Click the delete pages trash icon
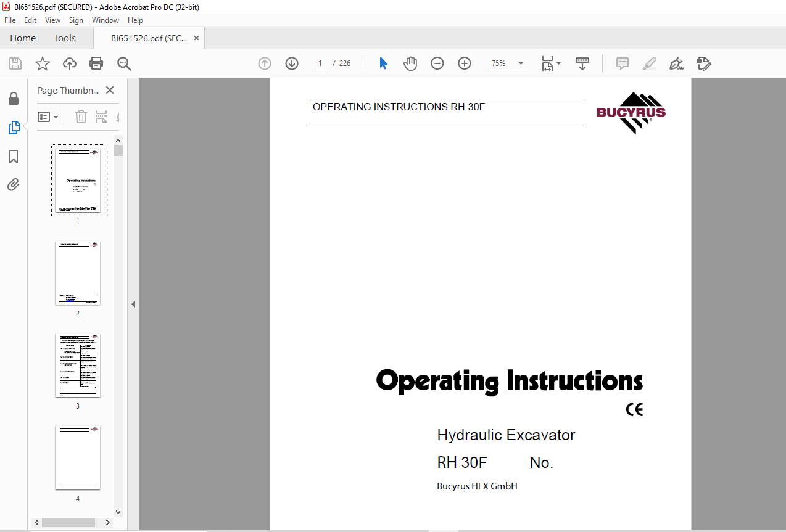 point(81,117)
